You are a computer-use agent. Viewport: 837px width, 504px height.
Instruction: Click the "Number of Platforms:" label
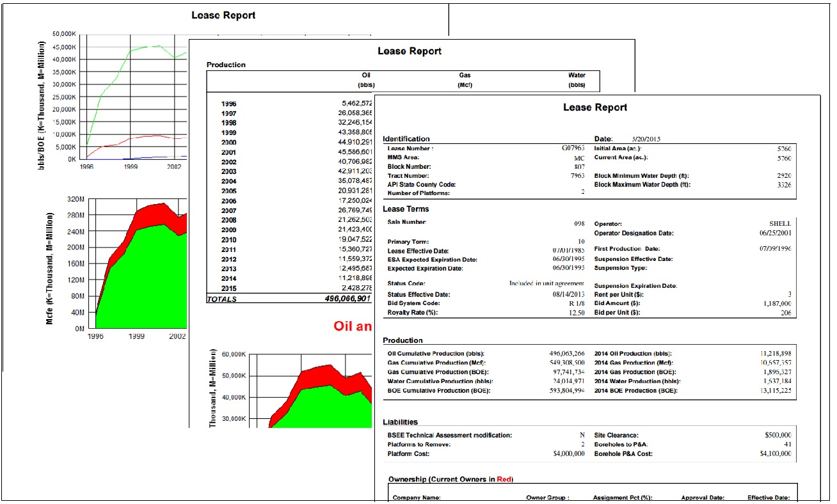tap(418, 194)
